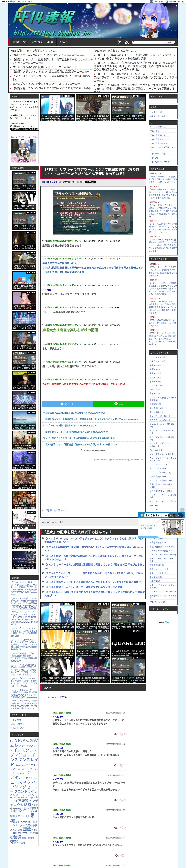This screenshot has width=186, height=868.
Task: Expand the インスタンスレイド (3434) category
Action: click(x=151, y=433)
